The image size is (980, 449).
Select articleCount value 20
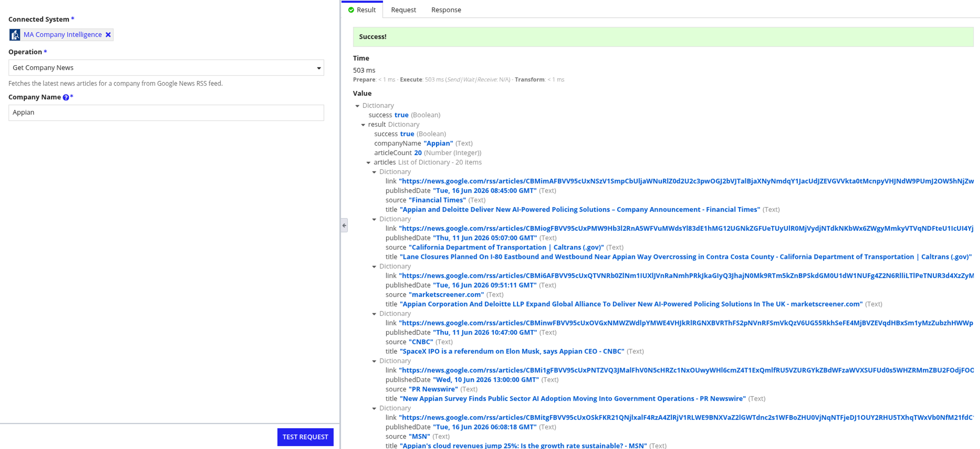(x=418, y=153)
